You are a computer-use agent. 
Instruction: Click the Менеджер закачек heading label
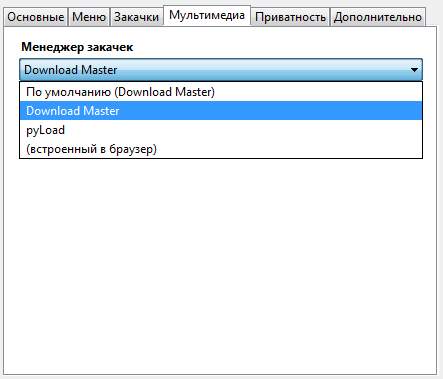click(77, 47)
